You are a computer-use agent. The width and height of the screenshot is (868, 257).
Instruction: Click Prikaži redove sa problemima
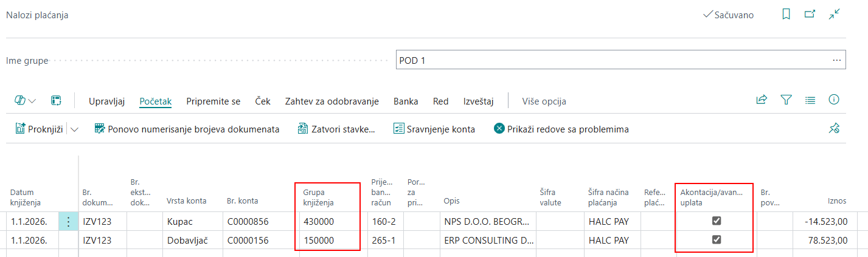click(x=561, y=129)
